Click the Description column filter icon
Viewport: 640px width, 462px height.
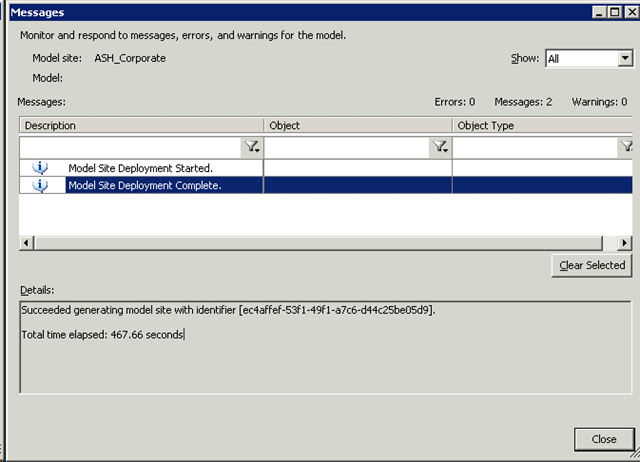pos(252,147)
